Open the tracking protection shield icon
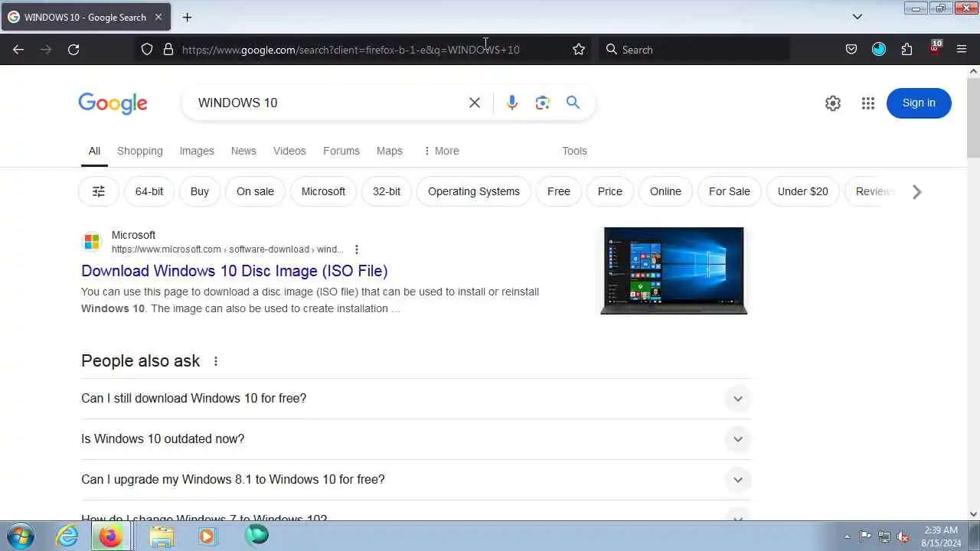980x551 pixels. point(147,50)
